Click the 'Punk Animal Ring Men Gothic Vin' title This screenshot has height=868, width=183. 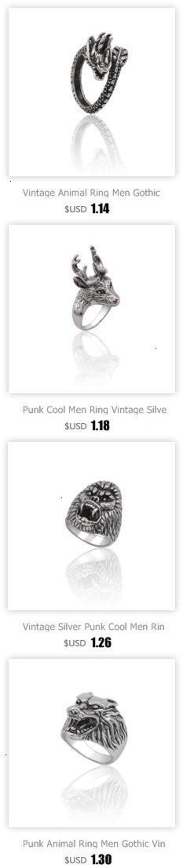point(94,844)
